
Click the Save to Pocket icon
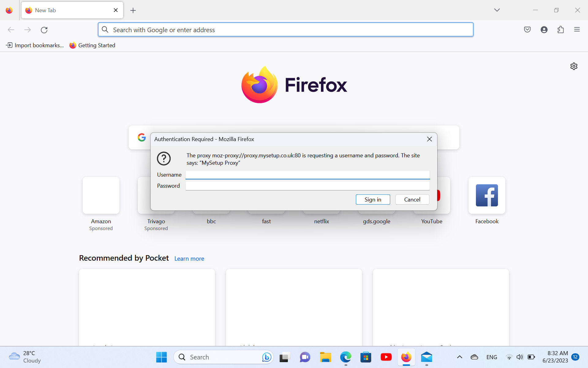527,30
